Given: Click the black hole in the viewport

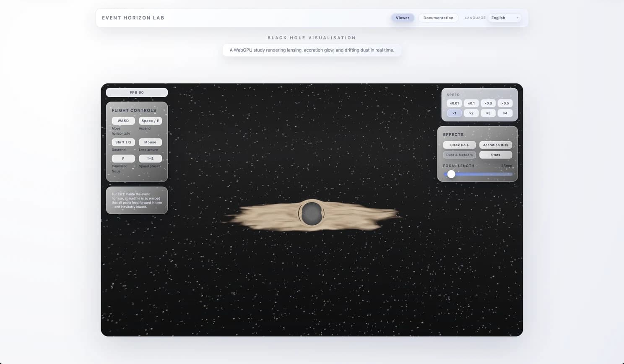Looking at the screenshot, I should point(312,213).
